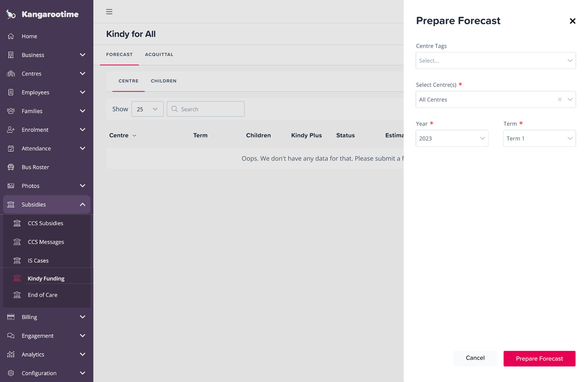Image resolution: width=588 pixels, height=382 pixels.
Task: Expand the Billing menu chevron
Action: click(82, 317)
